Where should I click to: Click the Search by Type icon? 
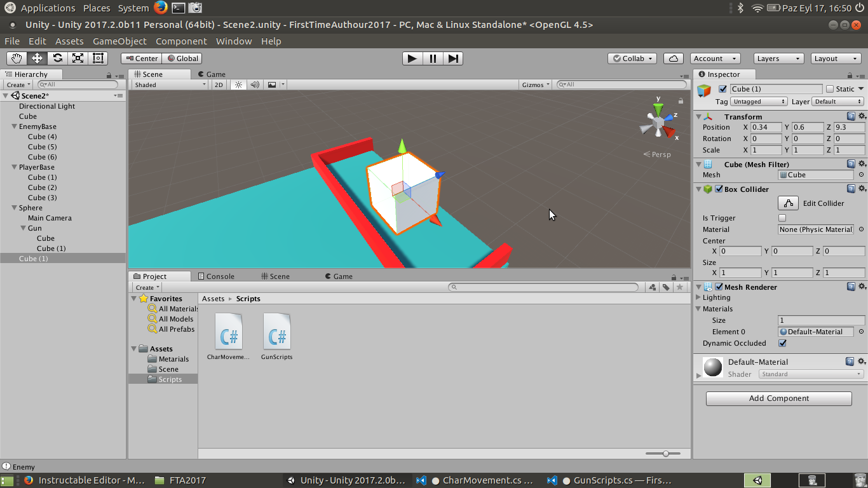coord(652,287)
